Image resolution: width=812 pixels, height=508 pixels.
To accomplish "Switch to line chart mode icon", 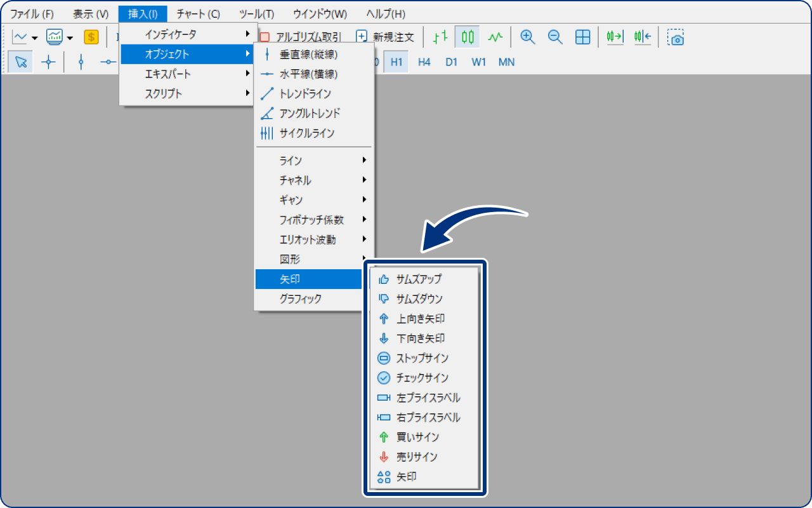I will pos(497,37).
